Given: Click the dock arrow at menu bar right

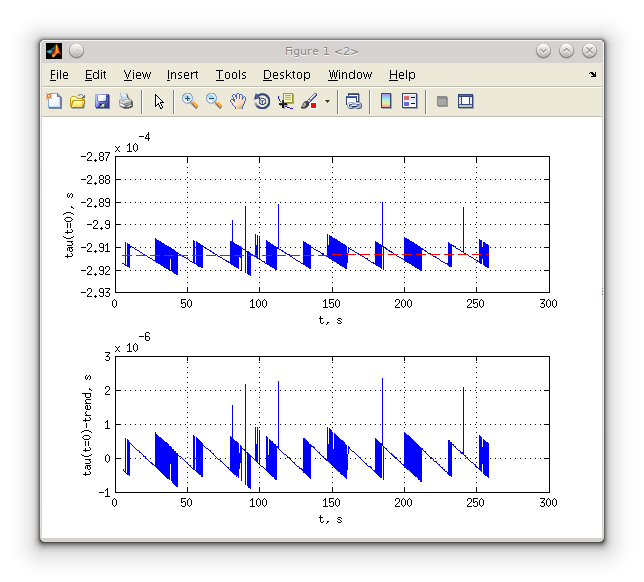Looking at the screenshot, I should point(592,75).
